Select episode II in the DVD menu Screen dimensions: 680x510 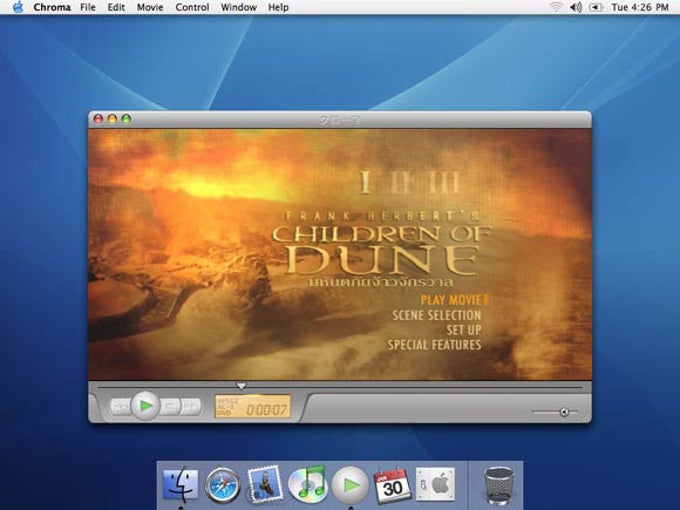coord(400,182)
